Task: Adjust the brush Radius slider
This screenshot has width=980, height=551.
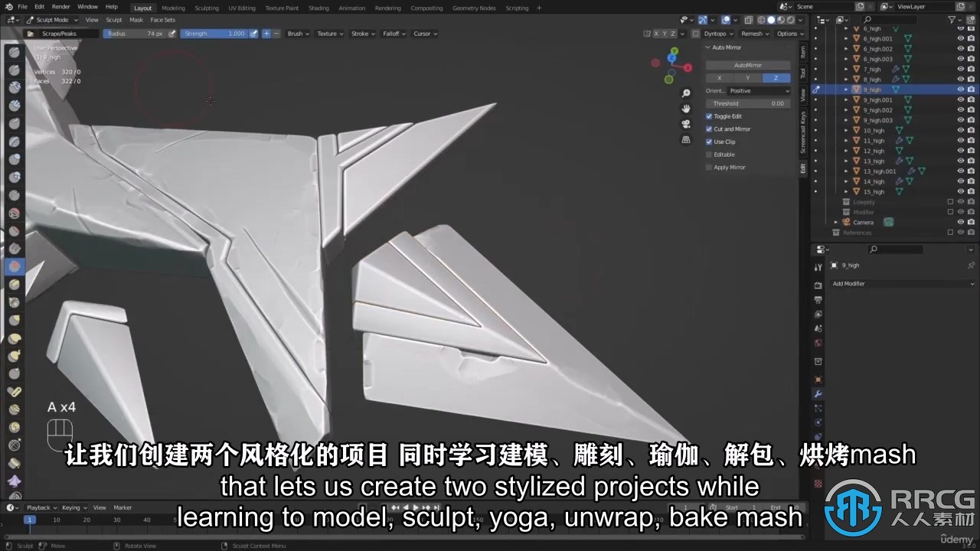Action: pos(134,34)
